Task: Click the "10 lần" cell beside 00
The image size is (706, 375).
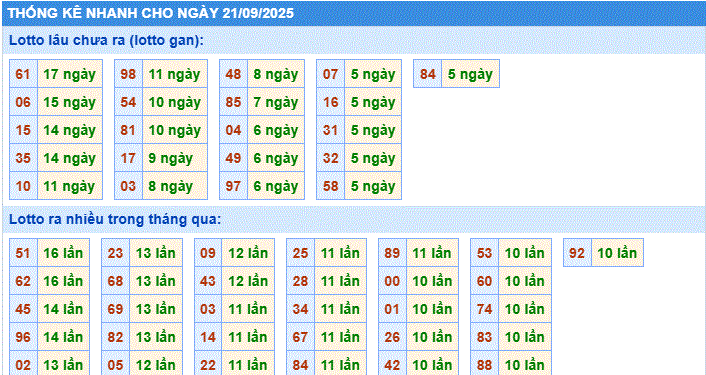Action: [x=433, y=281]
